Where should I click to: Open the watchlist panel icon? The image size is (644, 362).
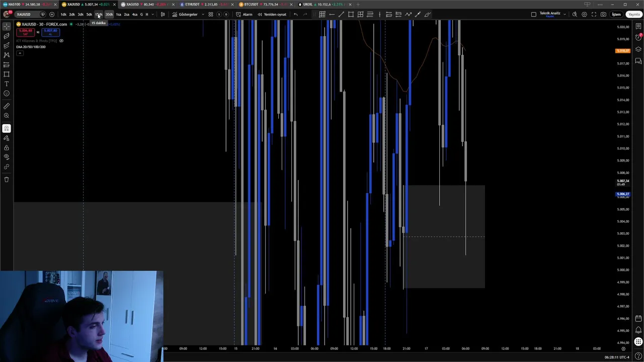coord(638,26)
